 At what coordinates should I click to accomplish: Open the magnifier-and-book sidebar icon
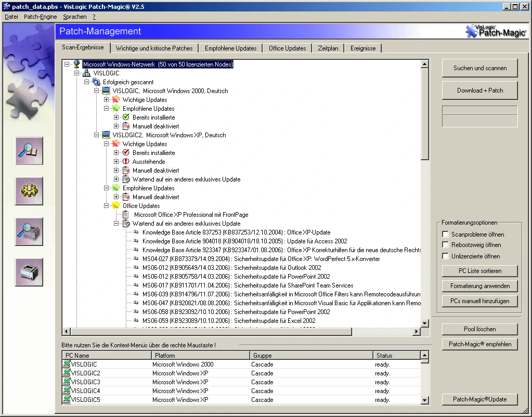pos(29,151)
